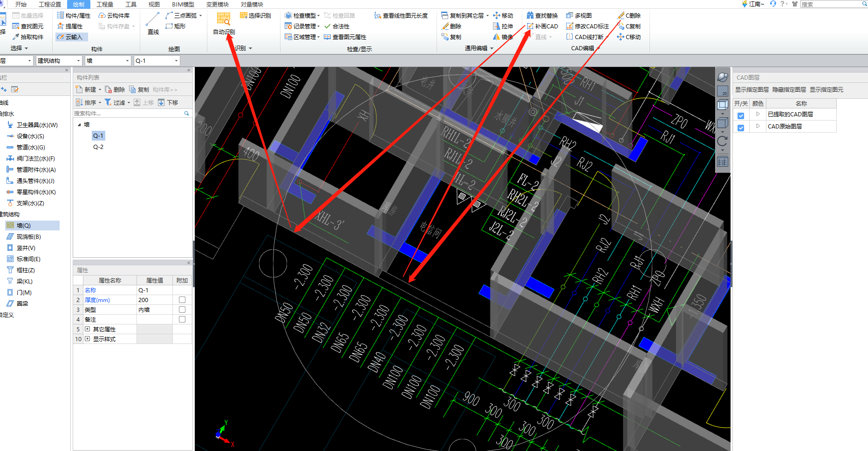The width and height of the screenshot is (868, 451).
Task: Check 附加 box for 备注 row
Action: point(182,319)
